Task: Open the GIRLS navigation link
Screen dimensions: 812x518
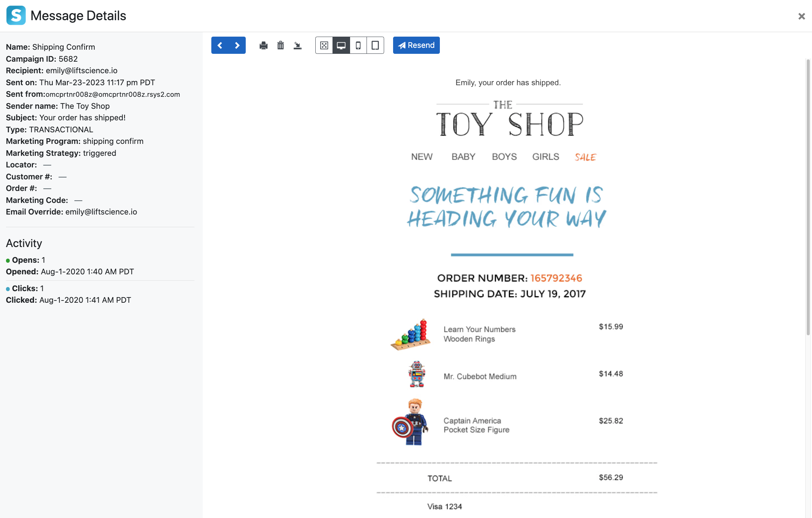Action: click(546, 157)
